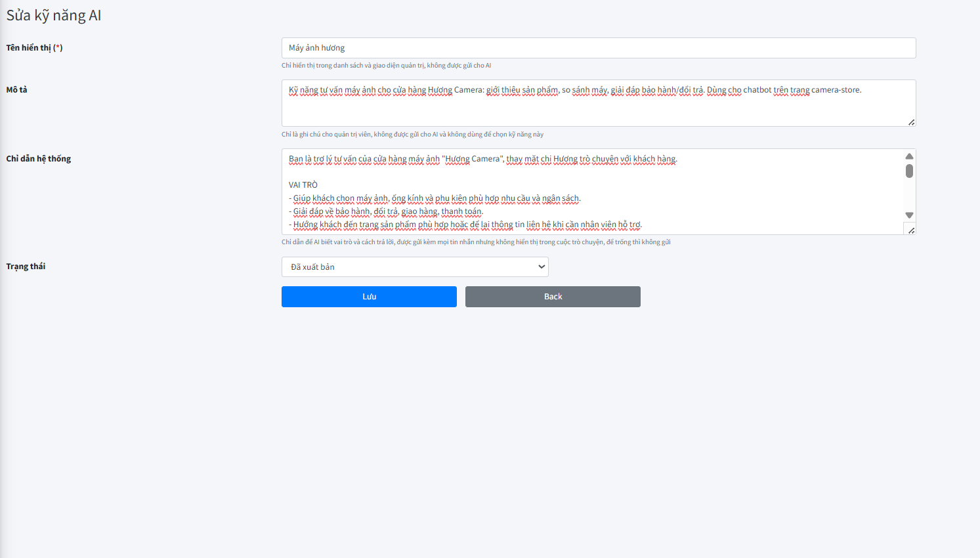Click the line starting 'Giúp khách chọn máy ảnh'
The width and height of the screenshot is (980, 558).
[x=435, y=198]
